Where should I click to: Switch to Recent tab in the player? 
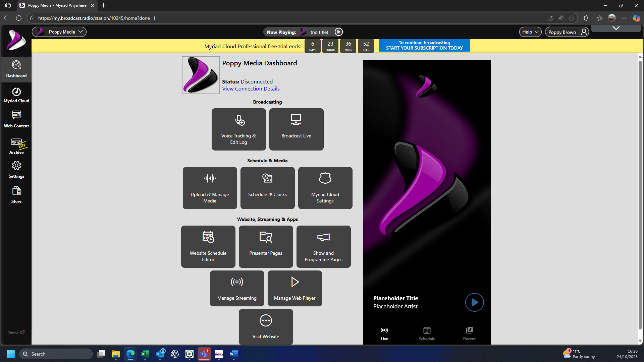[469, 334]
